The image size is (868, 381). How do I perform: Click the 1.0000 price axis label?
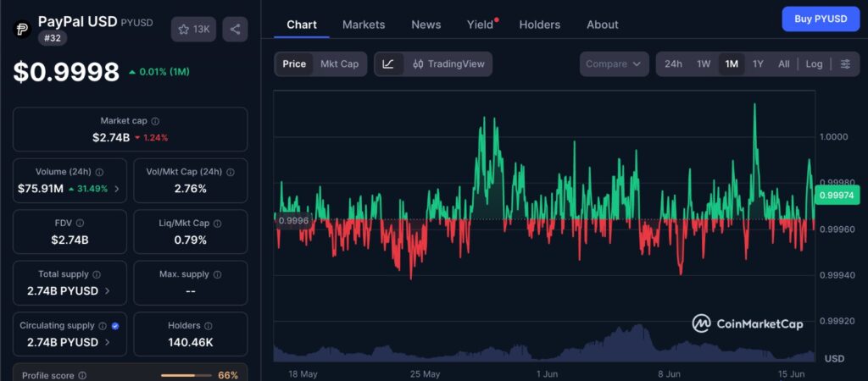[833, 136]
